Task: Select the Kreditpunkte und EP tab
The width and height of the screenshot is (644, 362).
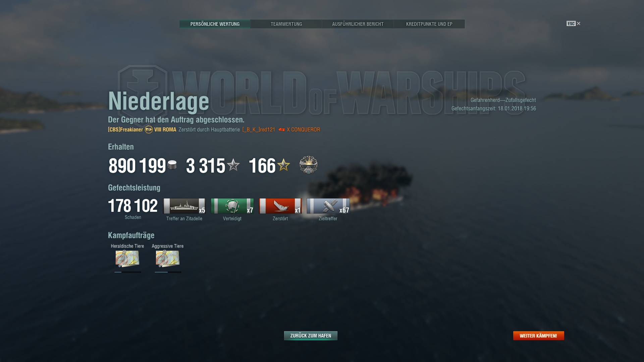Action: click(x=429, y=24)
